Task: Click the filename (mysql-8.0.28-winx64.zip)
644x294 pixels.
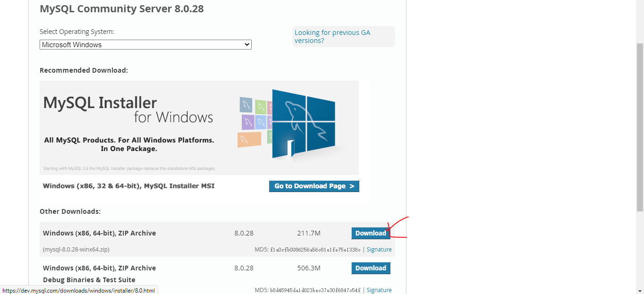Action: (x=76, y=250)
